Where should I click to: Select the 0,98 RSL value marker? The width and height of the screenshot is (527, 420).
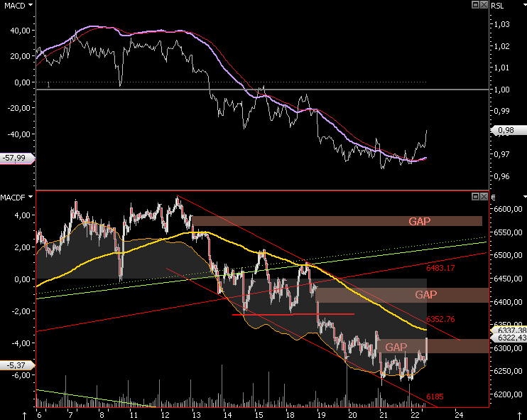(509, 130)
